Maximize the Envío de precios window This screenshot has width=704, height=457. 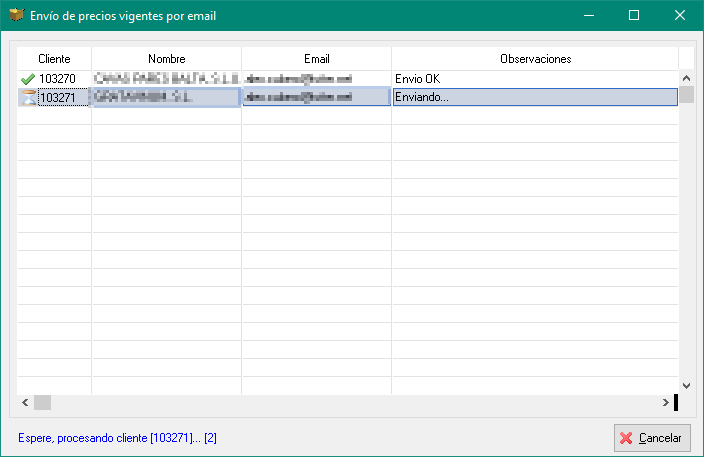point(634,16)
